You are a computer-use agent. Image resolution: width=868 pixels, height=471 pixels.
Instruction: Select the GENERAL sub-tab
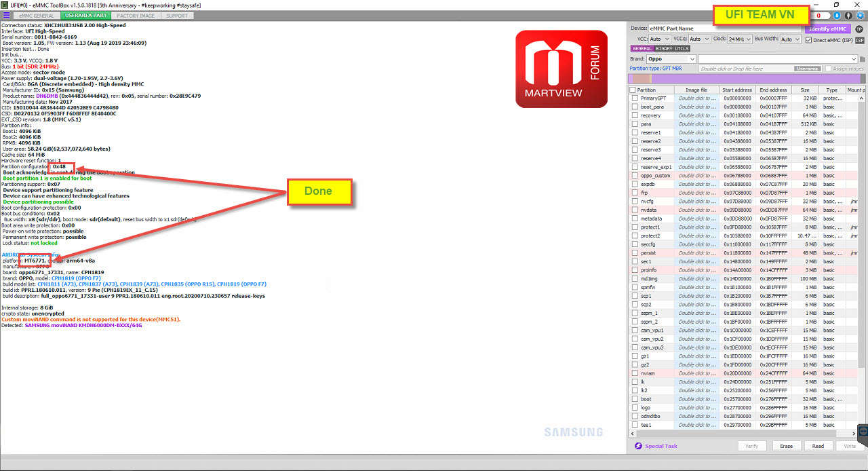point(642,49)
